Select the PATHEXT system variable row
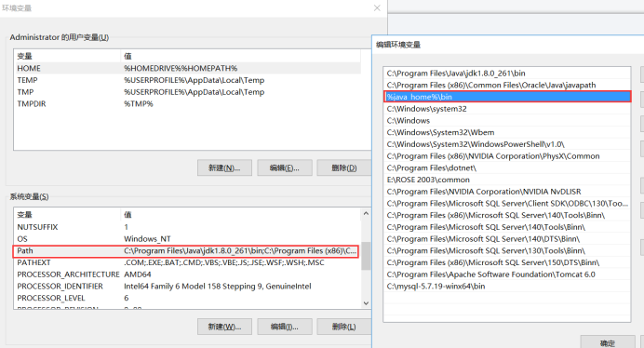Viewport: 644px width, 348px height. point(187,262)
